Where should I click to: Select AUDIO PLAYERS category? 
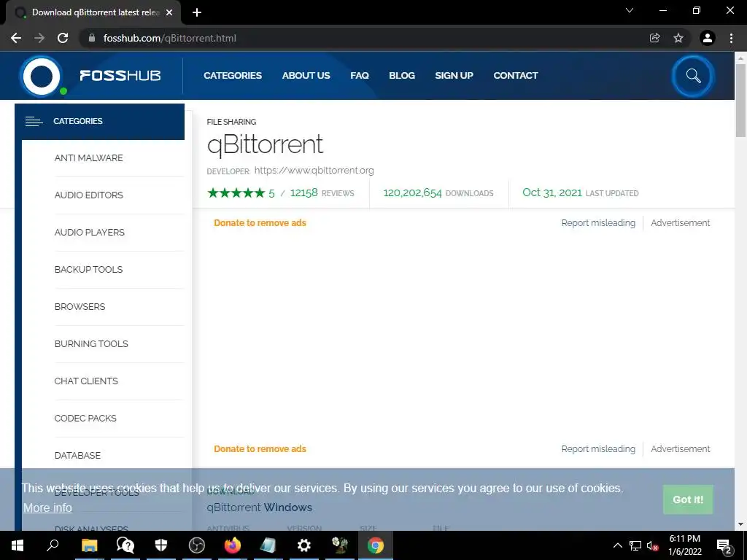pyautogui.click(x=90, y=233)
